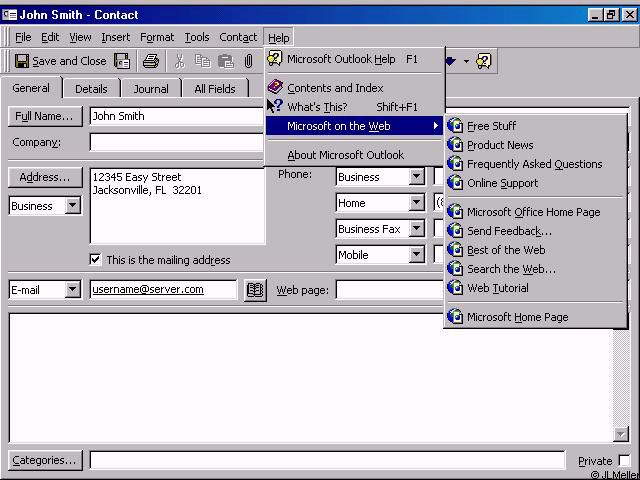The width and height of the screenshot is (640, 480).
Task: Open Microsoft Office Home Page entry
Action: [x=535, y=212]
